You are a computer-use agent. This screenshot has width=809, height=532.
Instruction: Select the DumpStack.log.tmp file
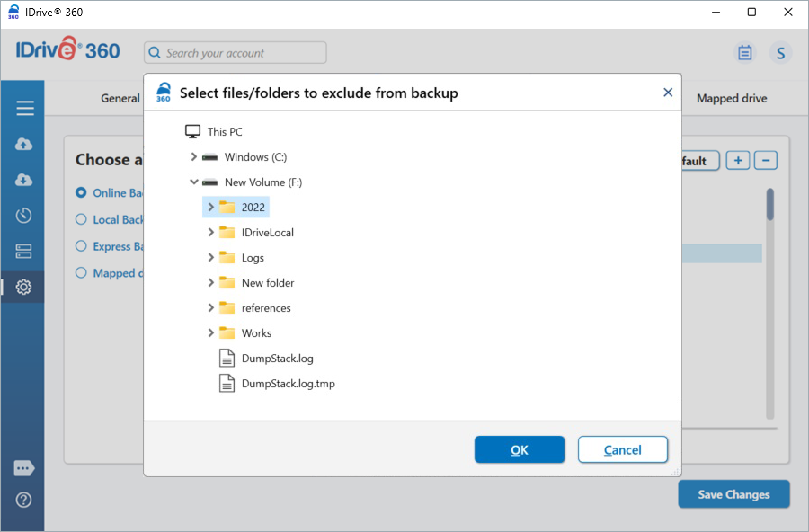click(288, 384)
